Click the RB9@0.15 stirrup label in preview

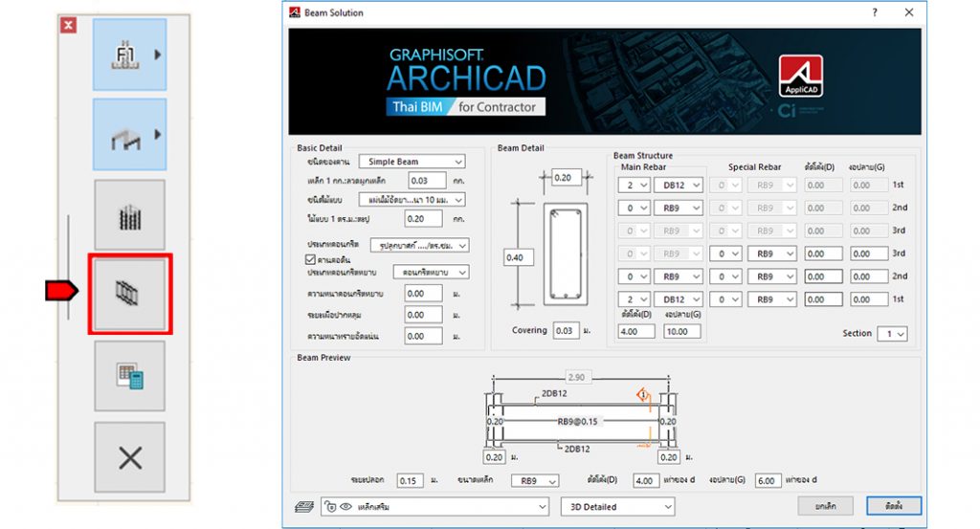[577, 422]
